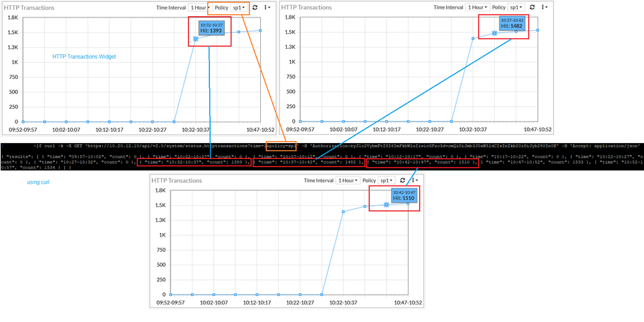Image resolution: width=644 pixels, height=322 pixels.
Task: Select 09:52-09:57 data point in Hit: 1482 chart
Action: coord(300,122)
